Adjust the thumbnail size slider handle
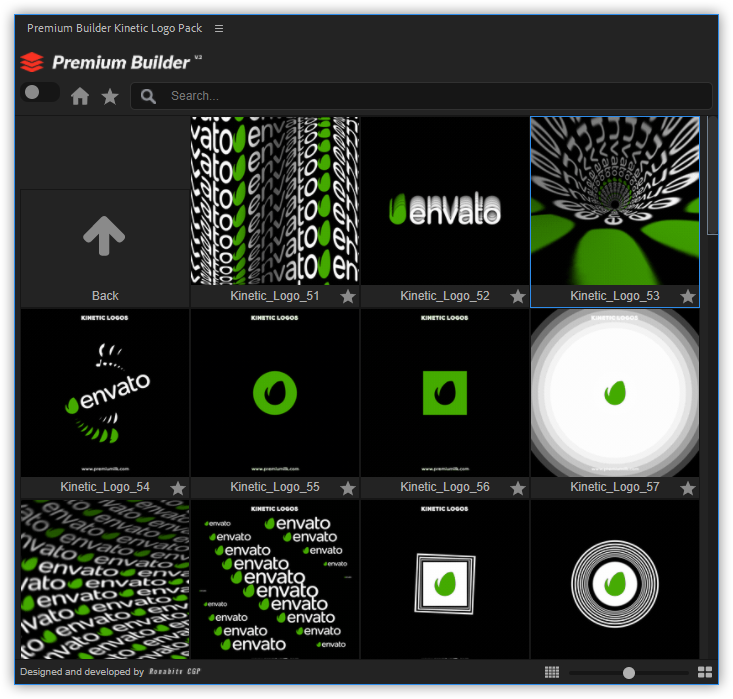733x699 pixels. (x=629, y=673)
